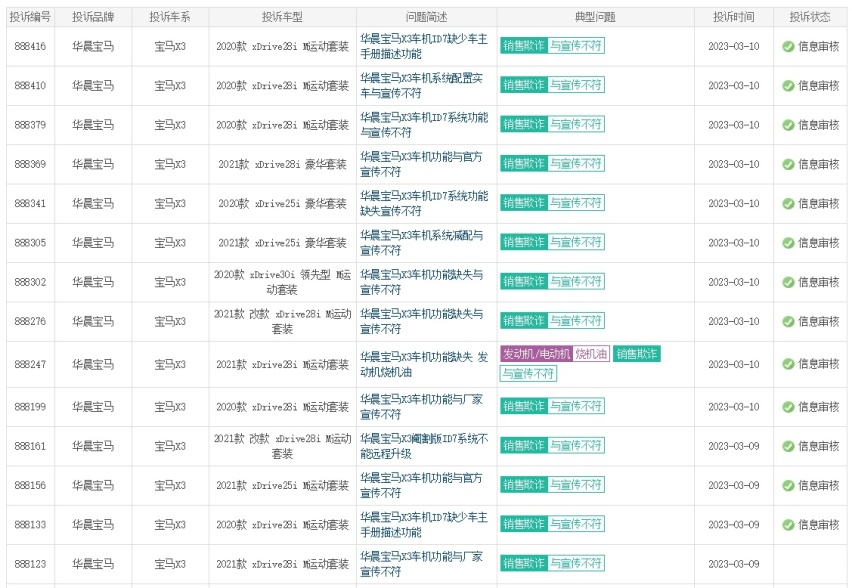The width and height of the screenshot is (852, 588).
Task: Select complaint number 888247
Action: click(x=30, y=364)
